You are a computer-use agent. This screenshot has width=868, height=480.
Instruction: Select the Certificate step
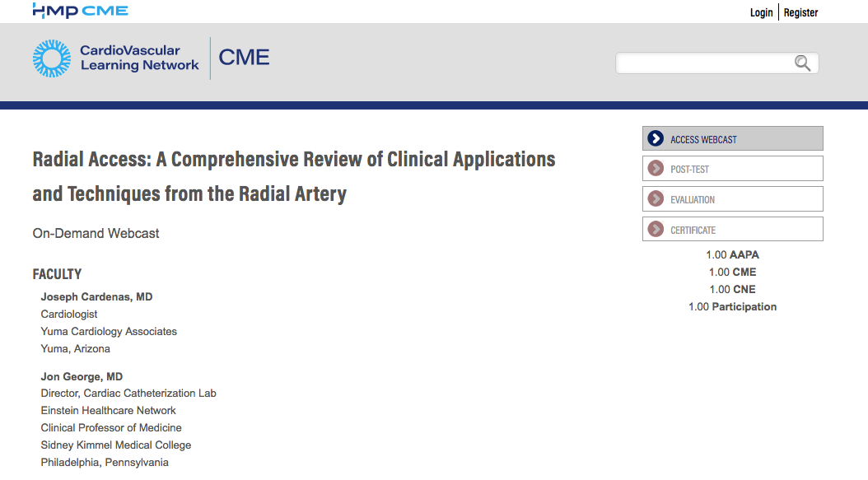pos(732,229)
